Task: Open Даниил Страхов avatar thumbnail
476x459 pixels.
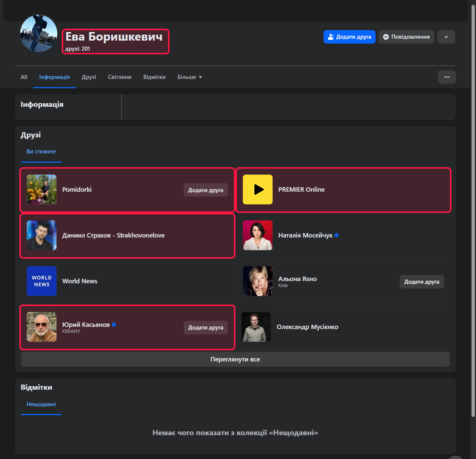Action: click(42, 235)
